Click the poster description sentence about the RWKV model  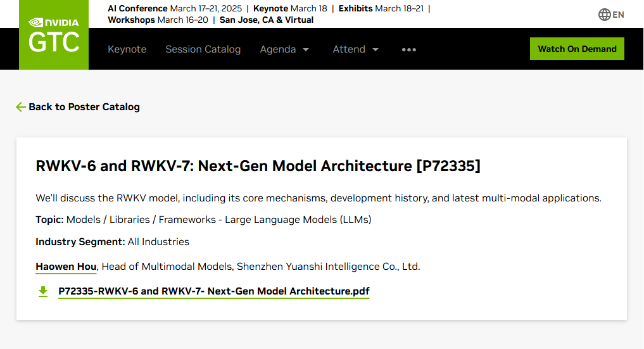tap(319, 198)
